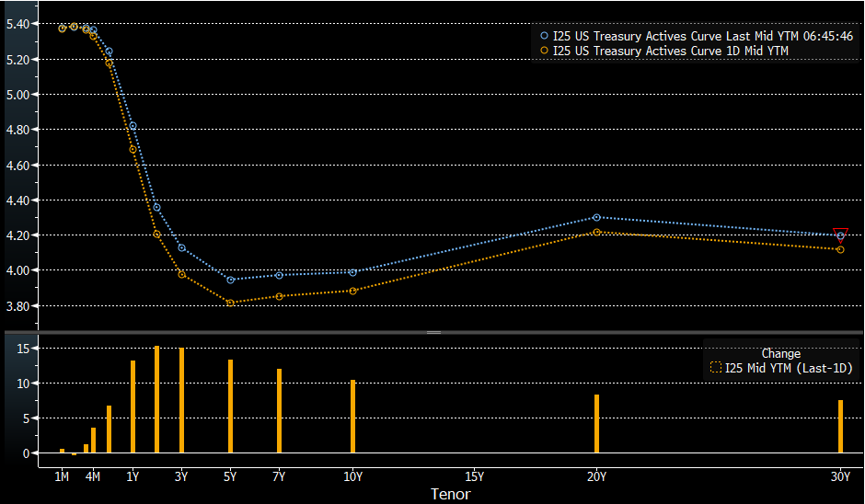Click the panel divider handle between the two charts
865x504 pixels.
click(x=432, y=332)
